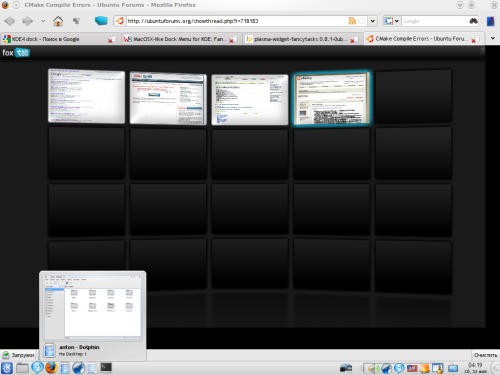500x375 pixels.
Task: Click the RSS feed icon in address bar
Action: click(x=352, y=21)
